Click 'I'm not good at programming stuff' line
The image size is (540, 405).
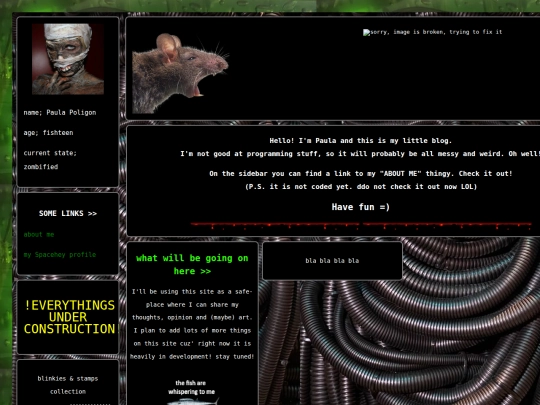coord(360,154)
